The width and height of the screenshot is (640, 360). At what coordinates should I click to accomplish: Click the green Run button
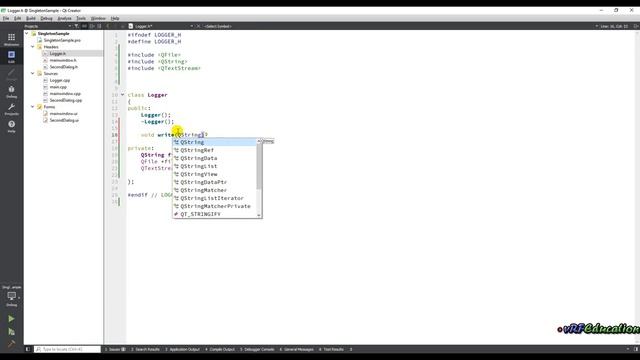pyautogui.click(x=11, y=318)
